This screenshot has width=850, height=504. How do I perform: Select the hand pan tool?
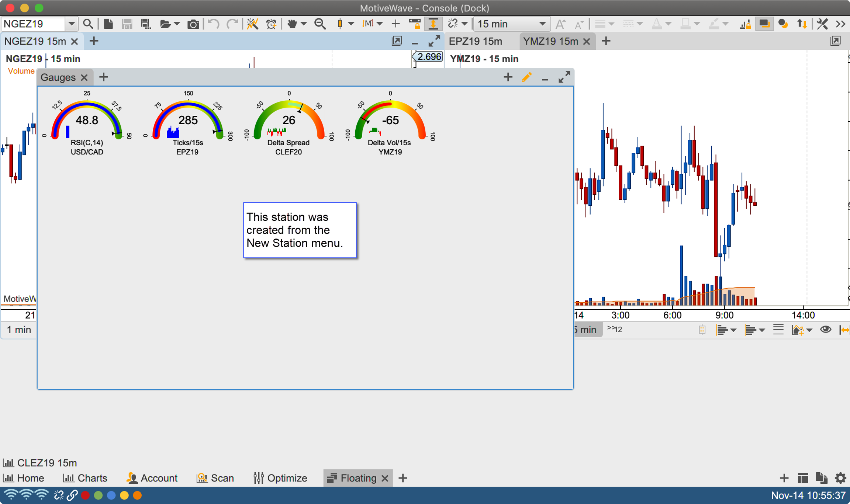pos(292,24)
